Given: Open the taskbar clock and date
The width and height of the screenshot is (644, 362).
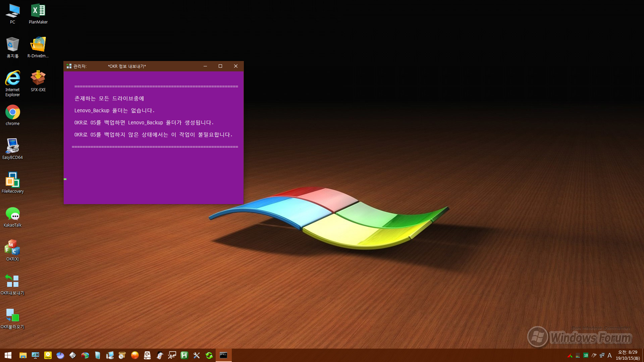Looking at the screenshot, I should [x=628, y=355].
